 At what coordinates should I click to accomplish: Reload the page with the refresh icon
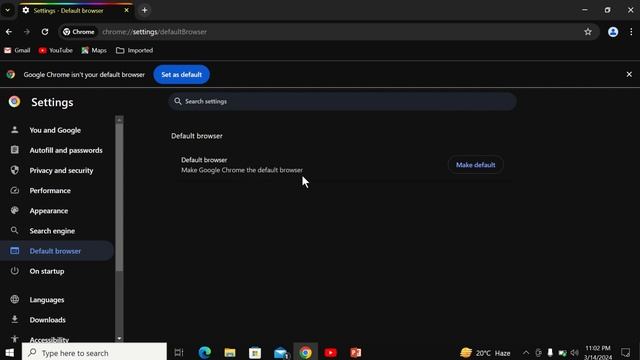45,32
